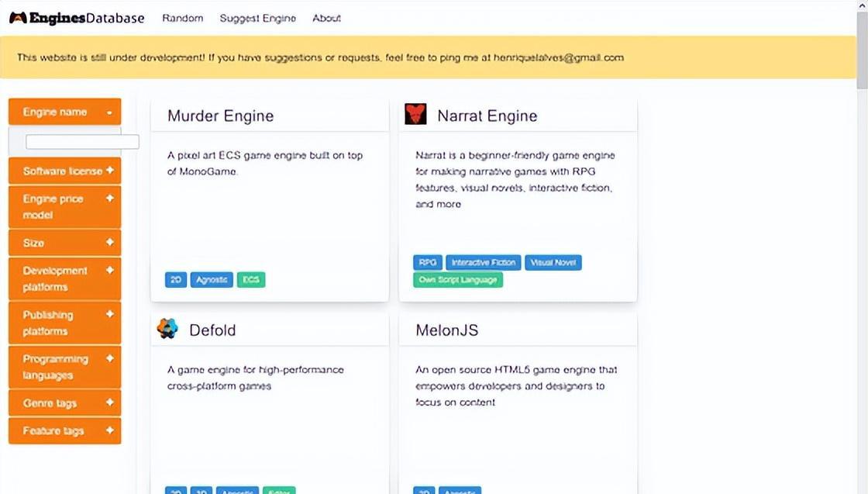Go to Suggest Engine in the navbar

tap(258, 19)
